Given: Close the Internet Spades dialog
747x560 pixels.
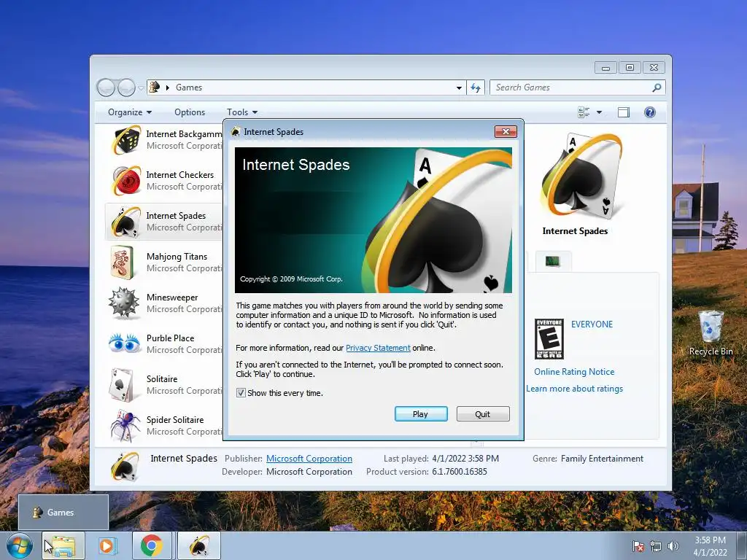Looking at the screenshot, I should pos(506,131).
